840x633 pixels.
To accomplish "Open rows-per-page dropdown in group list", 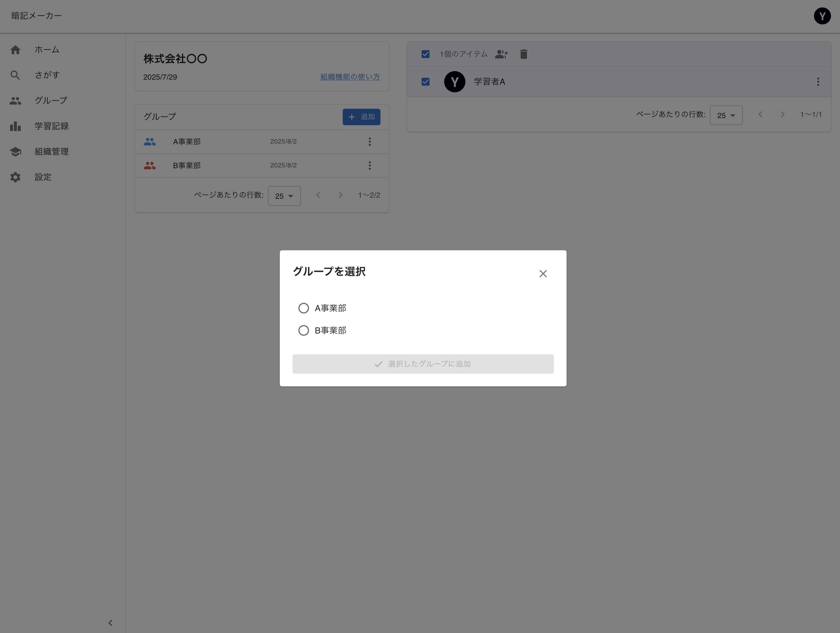I will (x=284, y=196).
